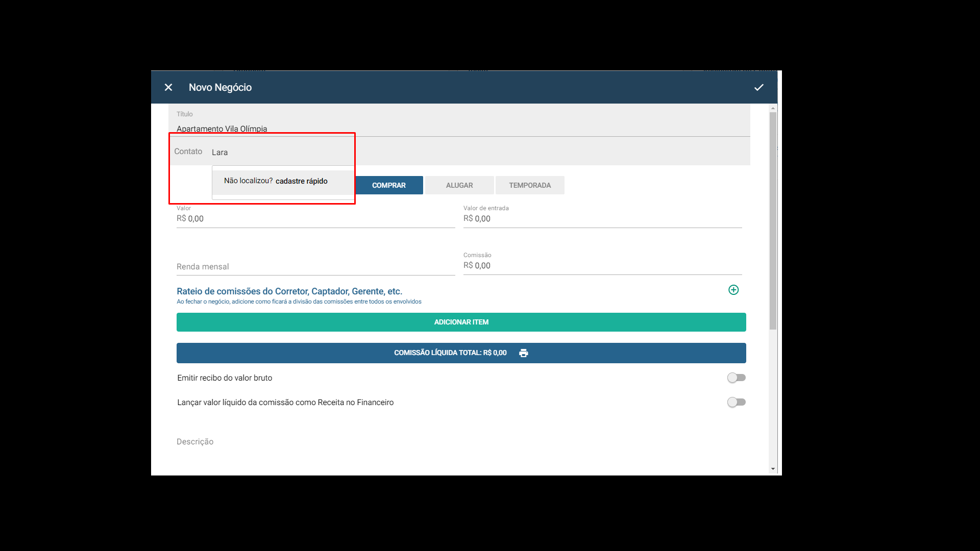Toggle Emitir recibo do valor bruto switch
980x551 pixels.
pos(737,378)
